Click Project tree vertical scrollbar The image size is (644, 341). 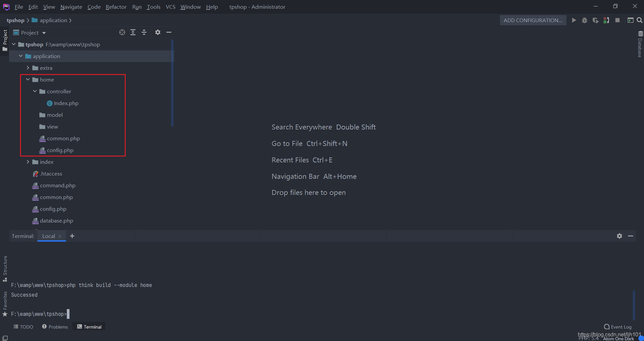[x=172, y=83]
